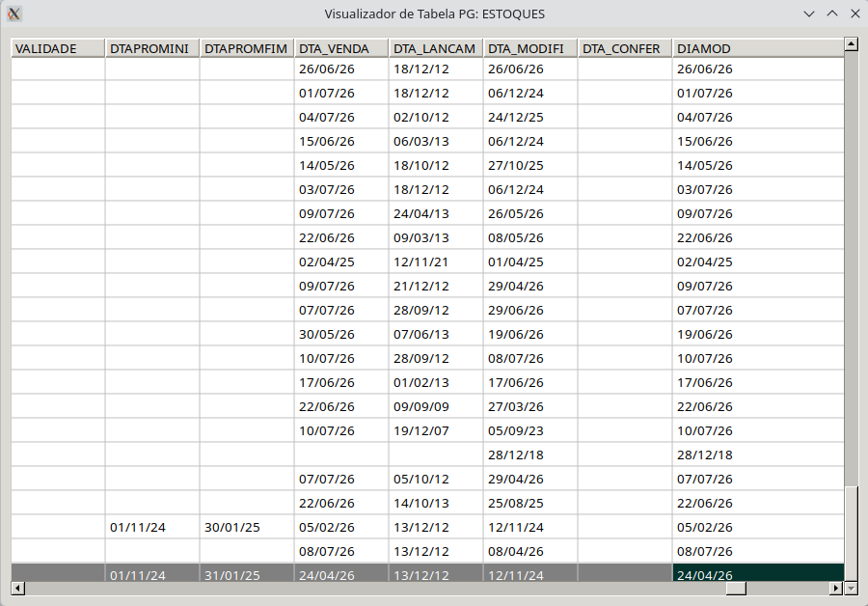The image size is (868, 606).
Task: Click the VALIDADE column header
Action: point(58,49)
